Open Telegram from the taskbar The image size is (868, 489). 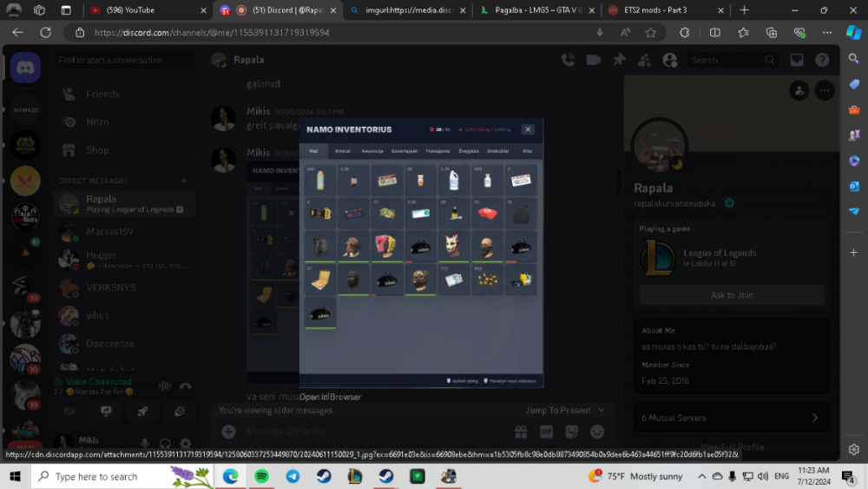pyautogui.click(x=293, y=476)
